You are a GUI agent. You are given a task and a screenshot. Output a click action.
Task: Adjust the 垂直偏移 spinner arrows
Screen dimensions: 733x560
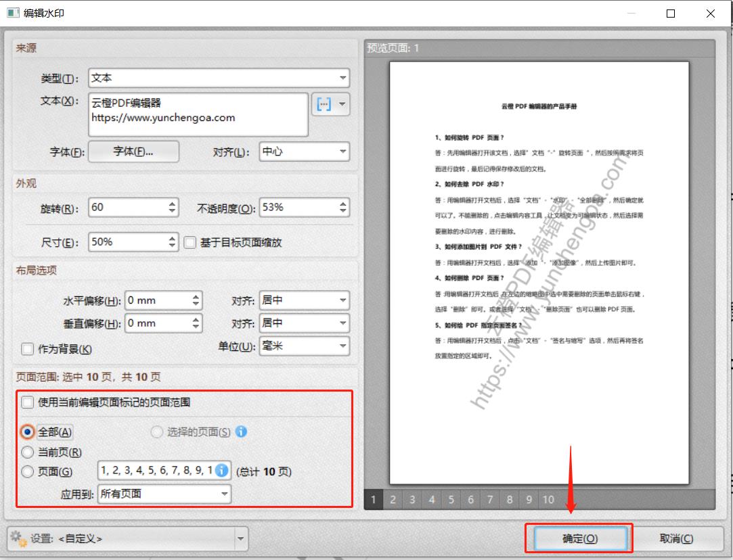click(x=196, y=323)
